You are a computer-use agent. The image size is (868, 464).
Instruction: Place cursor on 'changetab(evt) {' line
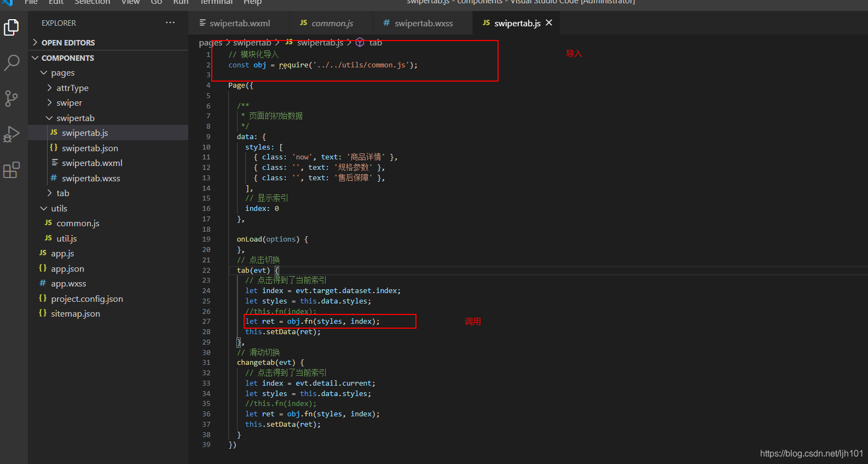click(x=270, y=363)
